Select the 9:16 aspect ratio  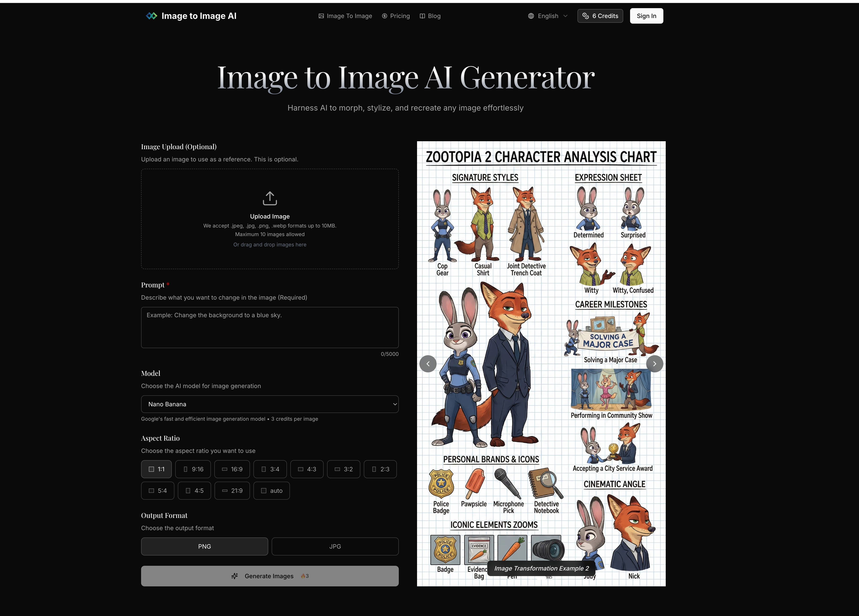pyautogui.click(x=193, y=469)
